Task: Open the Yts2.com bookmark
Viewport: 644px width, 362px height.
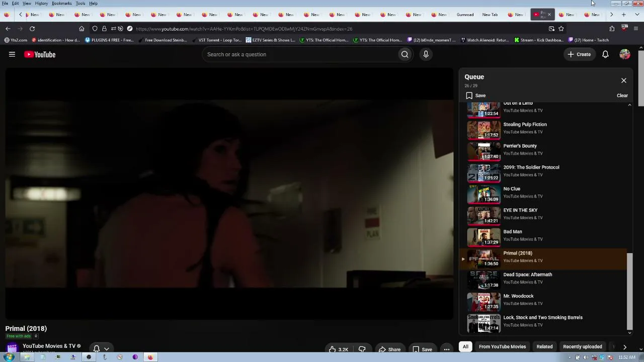Action: (x=16, y=40)
